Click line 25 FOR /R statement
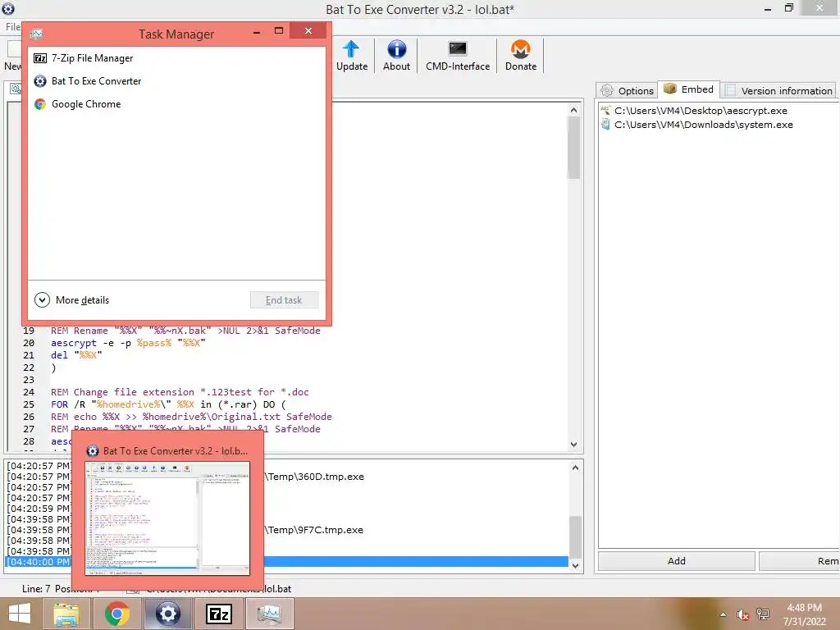This screenshot has width=840, height=630. (168, 404)
